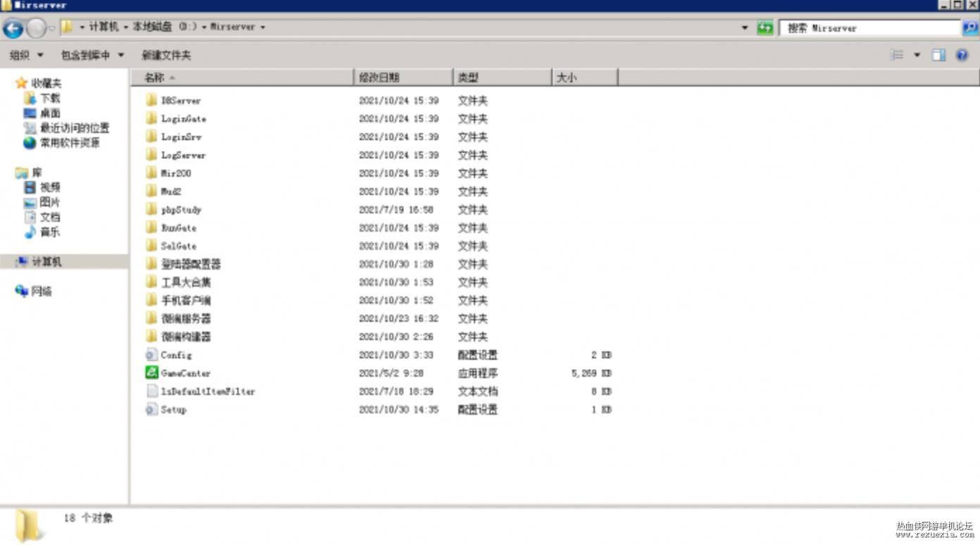980x545 pixels.
Task: Select the Config settings file icon
Action: (151, 355)
